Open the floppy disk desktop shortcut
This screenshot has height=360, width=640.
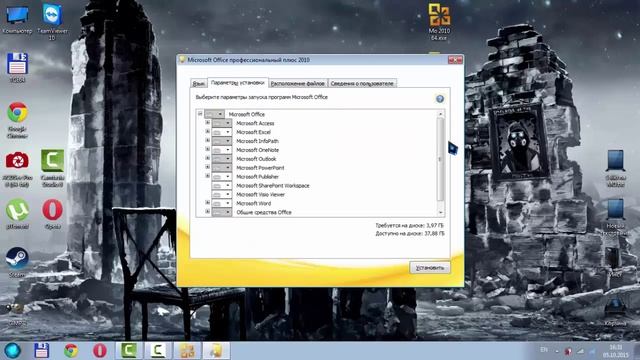(17, 68)
